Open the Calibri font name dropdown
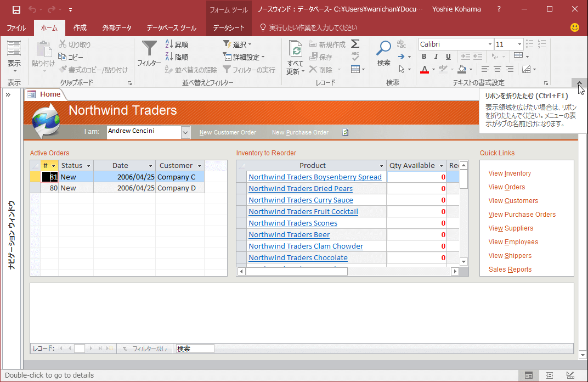This screenshot has width=588, height=382. pos(490,44)
